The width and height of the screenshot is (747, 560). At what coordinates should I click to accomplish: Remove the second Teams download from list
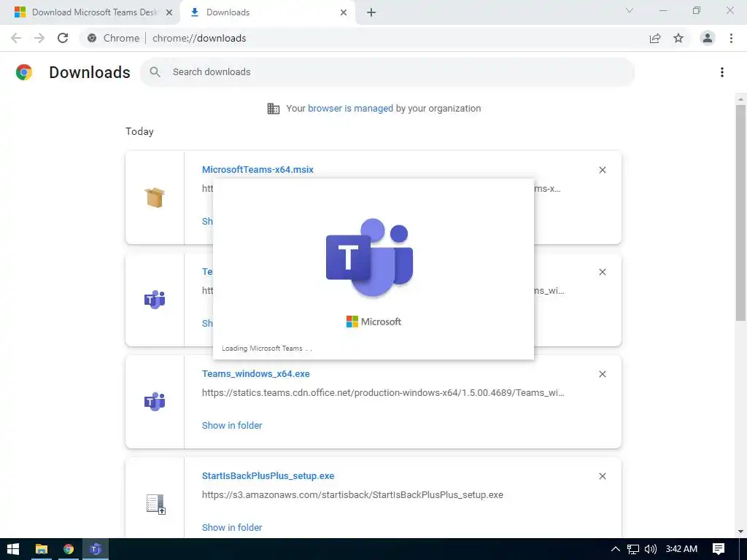(x=602, y=272)
